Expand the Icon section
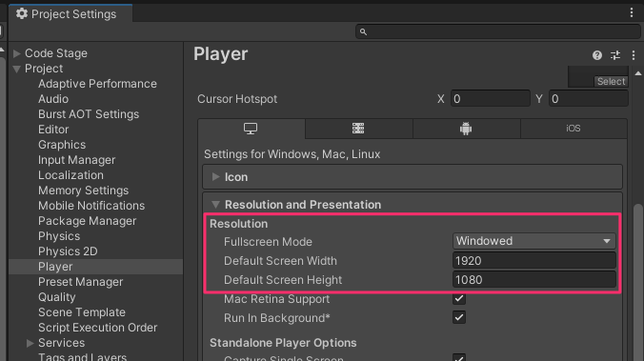The image size is (644, 361). coord(215,176)
